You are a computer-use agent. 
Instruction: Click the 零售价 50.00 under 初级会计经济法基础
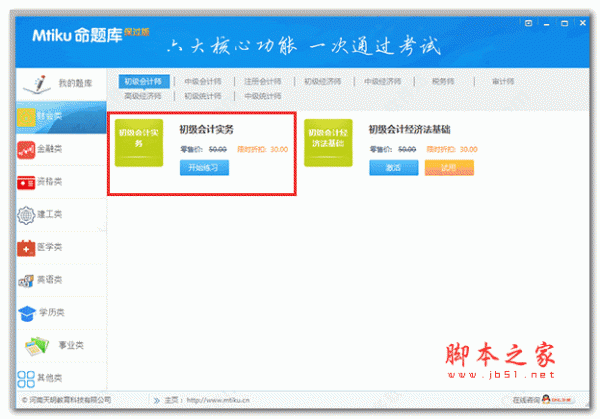(393, 149)
